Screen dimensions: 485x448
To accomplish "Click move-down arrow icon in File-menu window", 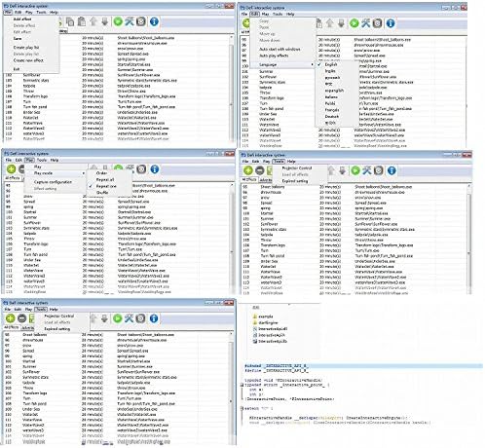I will click(x=105, y=21).
